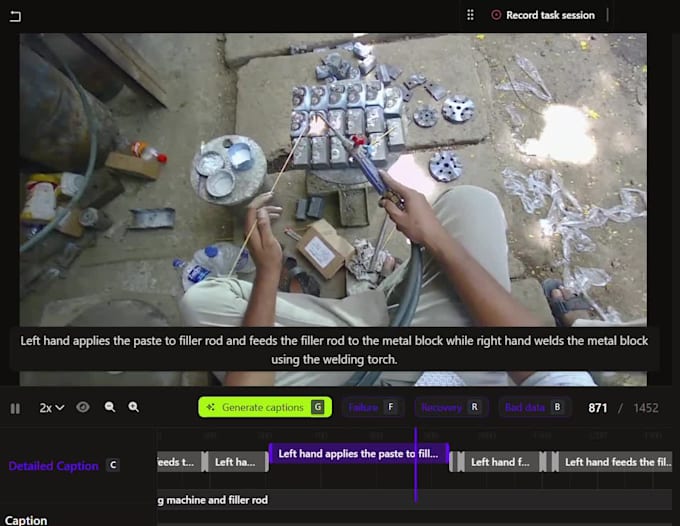Image resolution: width=680 pixels, height=526 pixels.
Task: Click the current frame number 871
Action: [598, 408]
